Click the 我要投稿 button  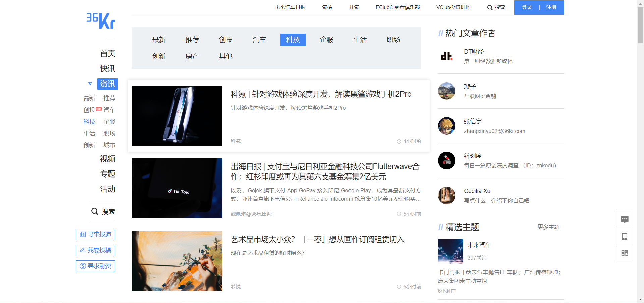point(96,250)
